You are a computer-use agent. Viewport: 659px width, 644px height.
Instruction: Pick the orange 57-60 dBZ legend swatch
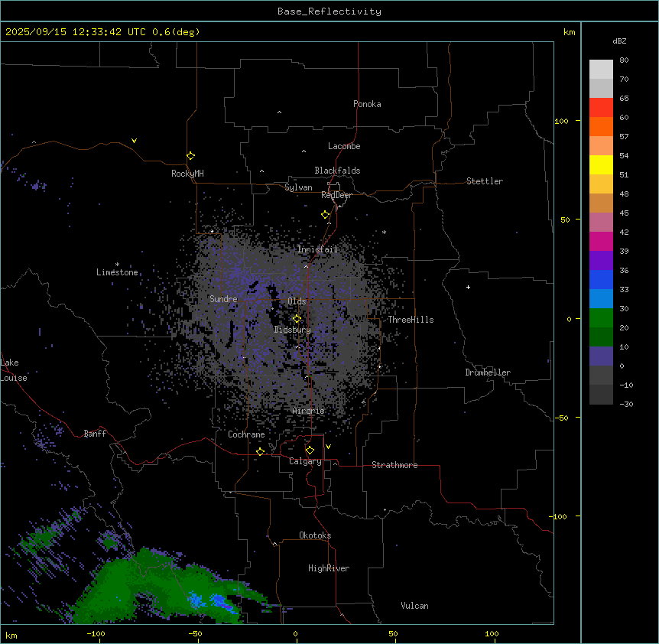[601, 126]
